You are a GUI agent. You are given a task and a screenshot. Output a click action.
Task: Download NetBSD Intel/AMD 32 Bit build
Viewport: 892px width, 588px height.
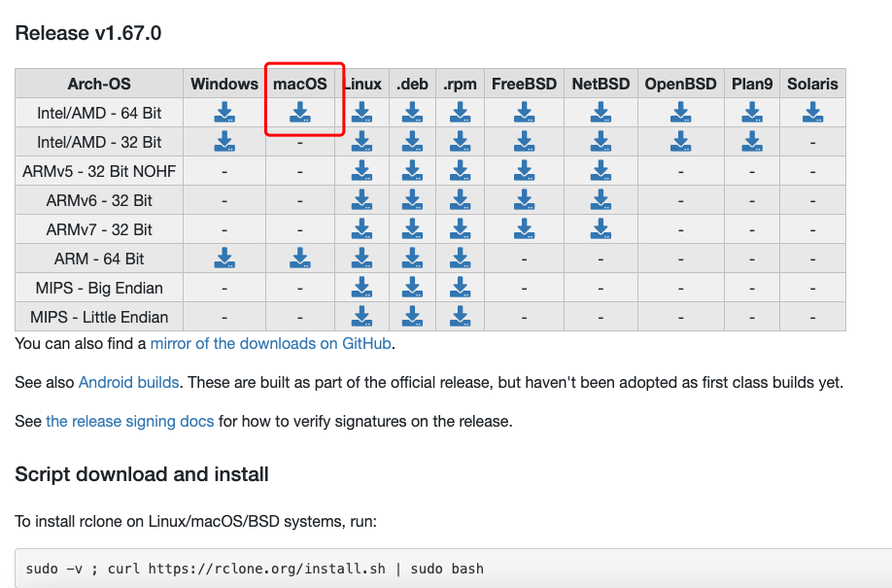(600, 141)
